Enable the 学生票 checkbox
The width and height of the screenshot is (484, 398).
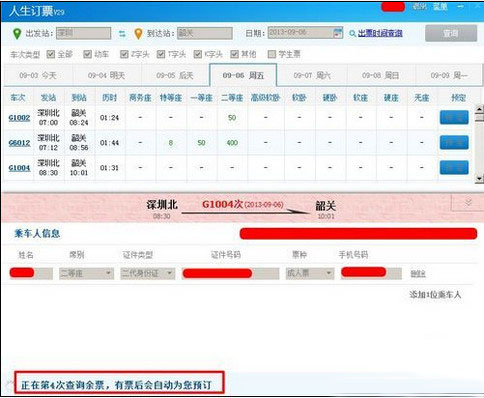click(x=272, y=54)
